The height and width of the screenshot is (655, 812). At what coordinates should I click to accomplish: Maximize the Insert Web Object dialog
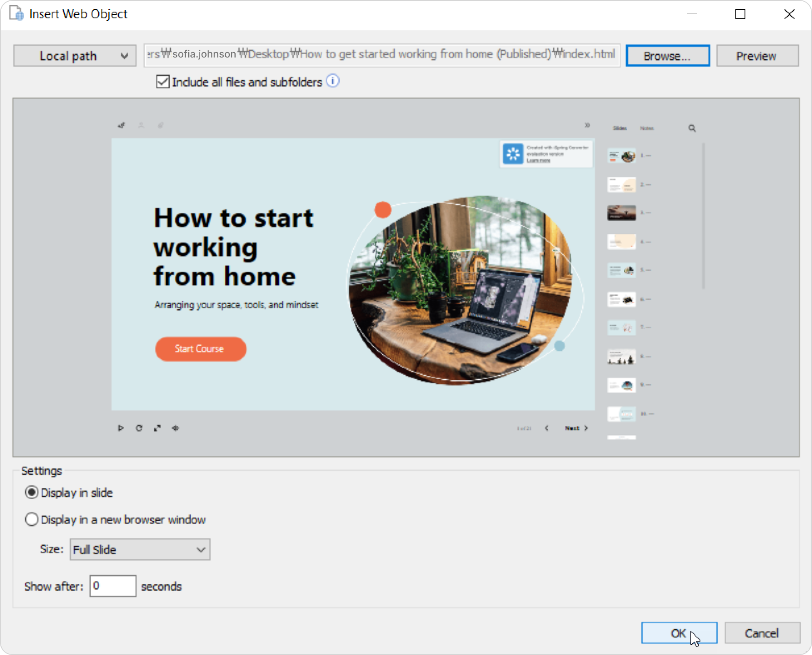[740, 14]
